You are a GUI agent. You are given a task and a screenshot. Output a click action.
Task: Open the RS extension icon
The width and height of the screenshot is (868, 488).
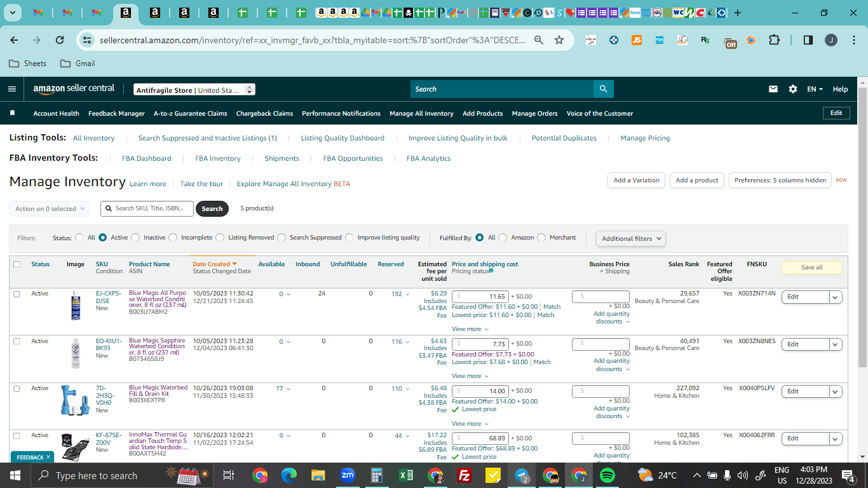[705, 40]
